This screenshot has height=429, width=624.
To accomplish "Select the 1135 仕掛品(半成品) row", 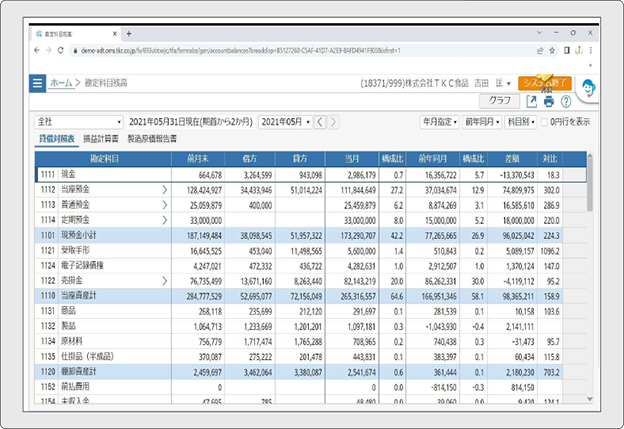I will pyautogui.click(x=310, y=357).
